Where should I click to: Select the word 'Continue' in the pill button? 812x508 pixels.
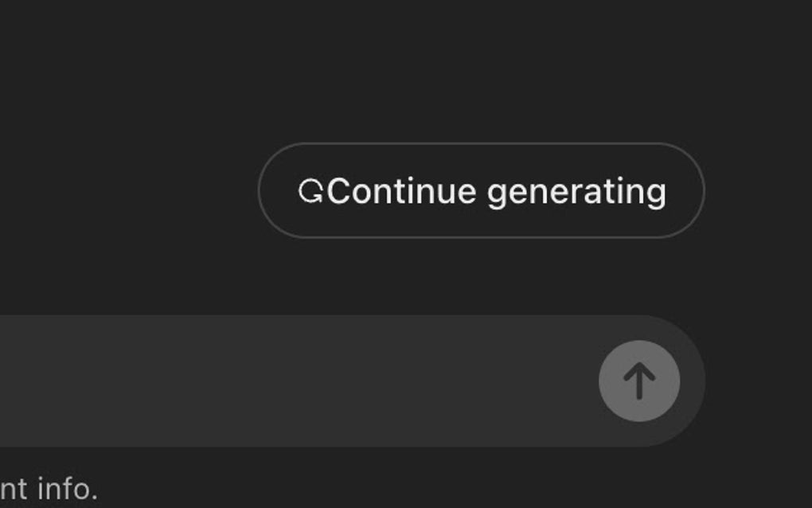pyautogui.click(x=401, y=191)
